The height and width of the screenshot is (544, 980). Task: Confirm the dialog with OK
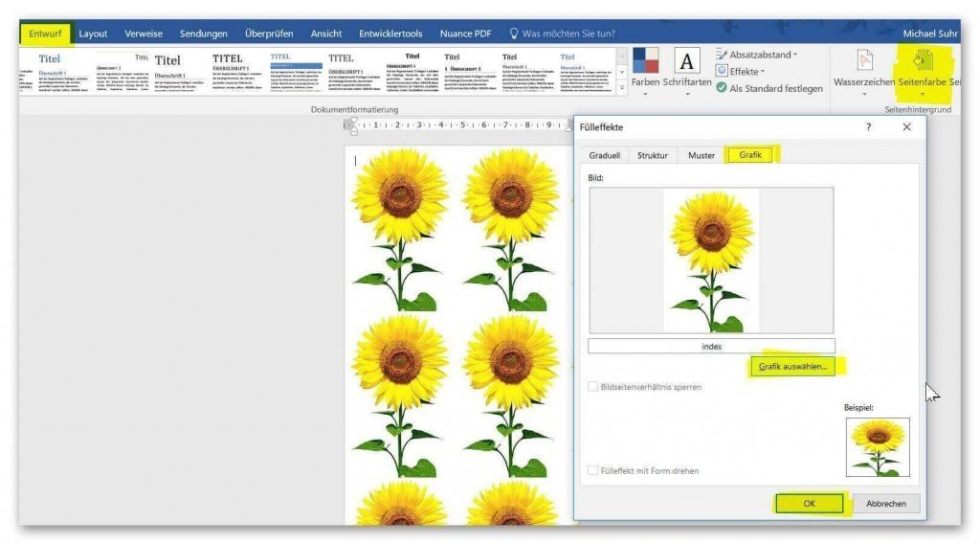pos(809,504)
